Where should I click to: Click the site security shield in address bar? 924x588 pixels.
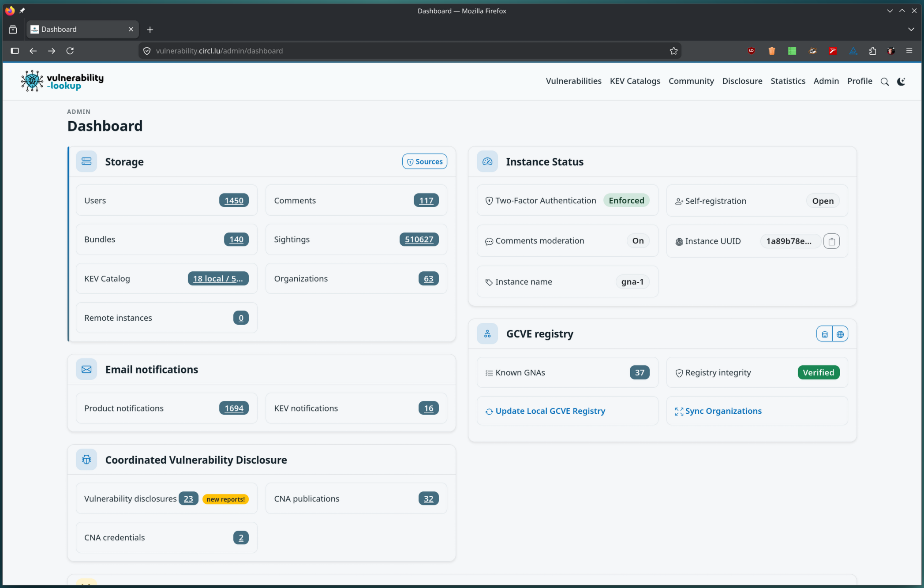(x=147, y=51)
